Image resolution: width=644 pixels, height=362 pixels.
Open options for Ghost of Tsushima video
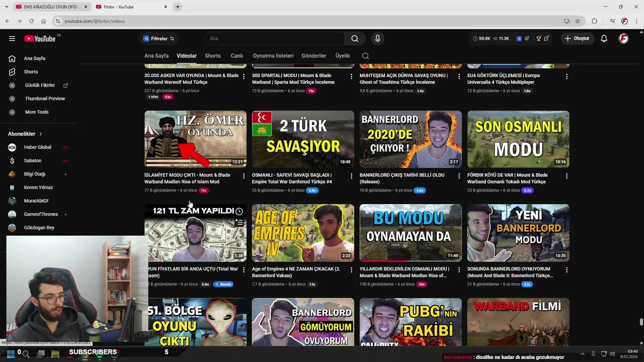(459, 76)
